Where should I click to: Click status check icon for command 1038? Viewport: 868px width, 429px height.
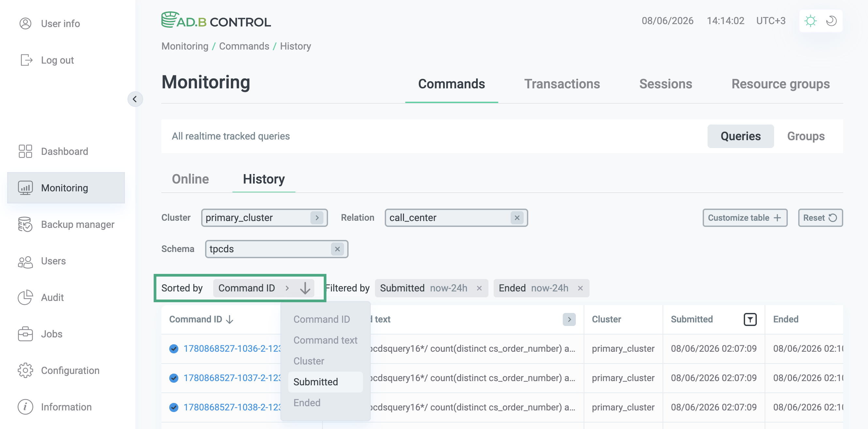pos(173,407)
